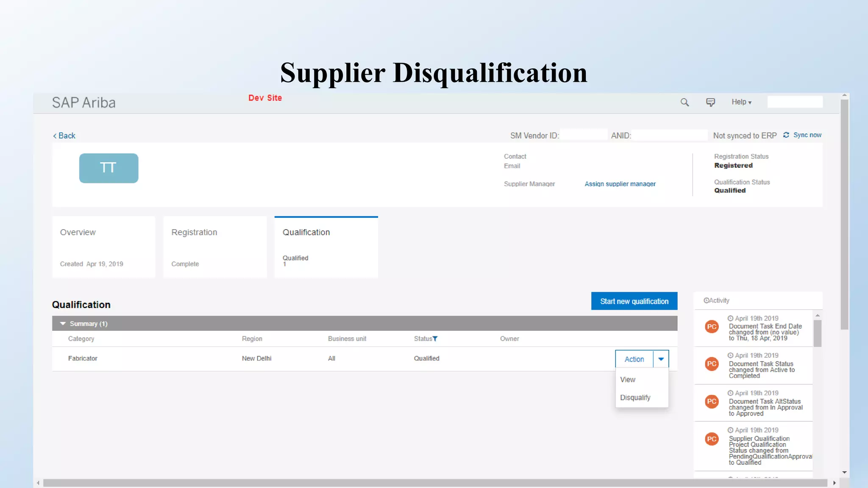Open the messages chat icon
The image size is (868, 488).
(x=710, y=102)
